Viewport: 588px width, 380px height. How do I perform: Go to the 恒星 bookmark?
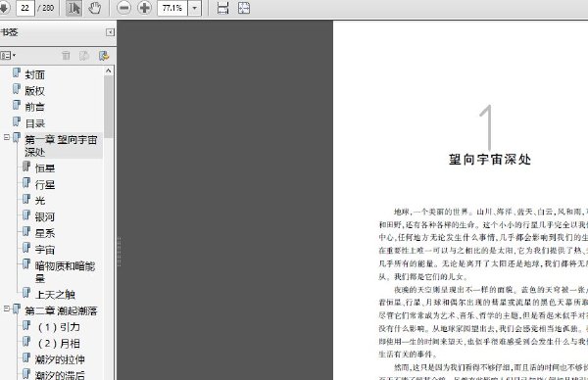click(45, 168)
